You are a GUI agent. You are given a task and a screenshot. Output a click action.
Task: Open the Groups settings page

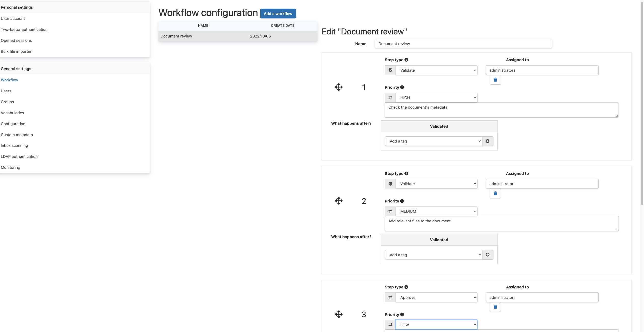(7, 102)
